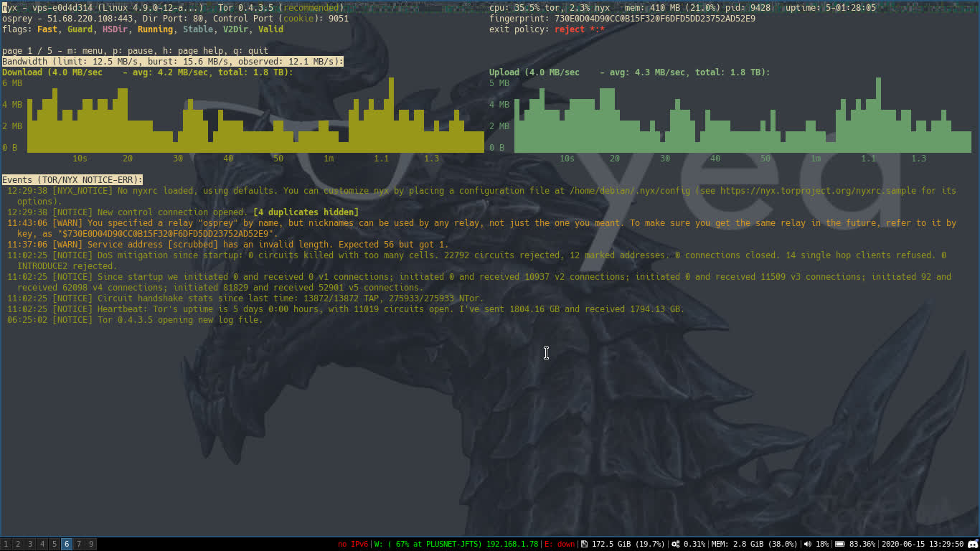Click the 'opening new log file' entry
980x551 pixels.
(135, 320)
